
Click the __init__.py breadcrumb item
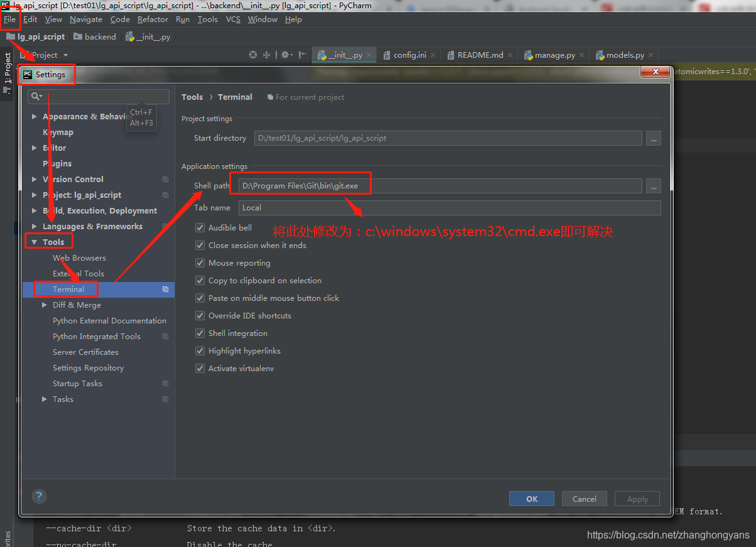click(x=148, y=37)
